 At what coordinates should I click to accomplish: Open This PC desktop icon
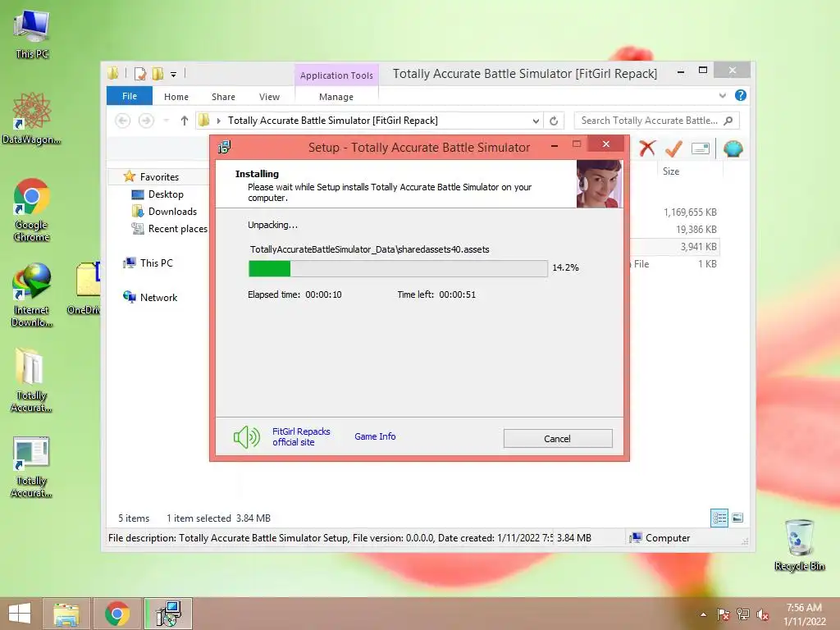[x=32, y=34]
